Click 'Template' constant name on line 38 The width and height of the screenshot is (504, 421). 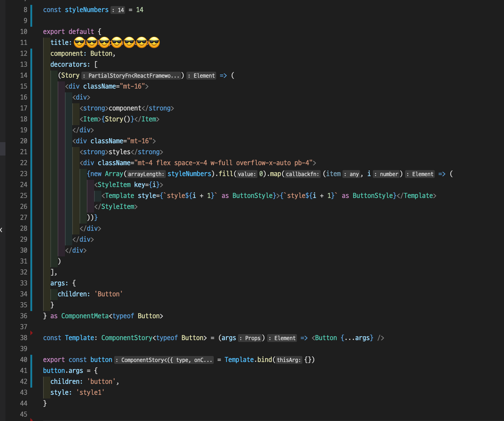coord(79,338)
